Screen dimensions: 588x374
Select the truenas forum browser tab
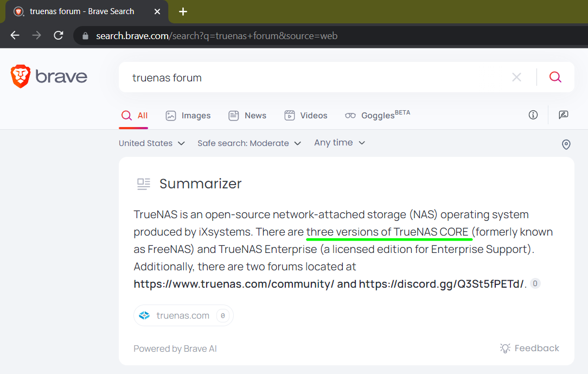coord(87,11)
